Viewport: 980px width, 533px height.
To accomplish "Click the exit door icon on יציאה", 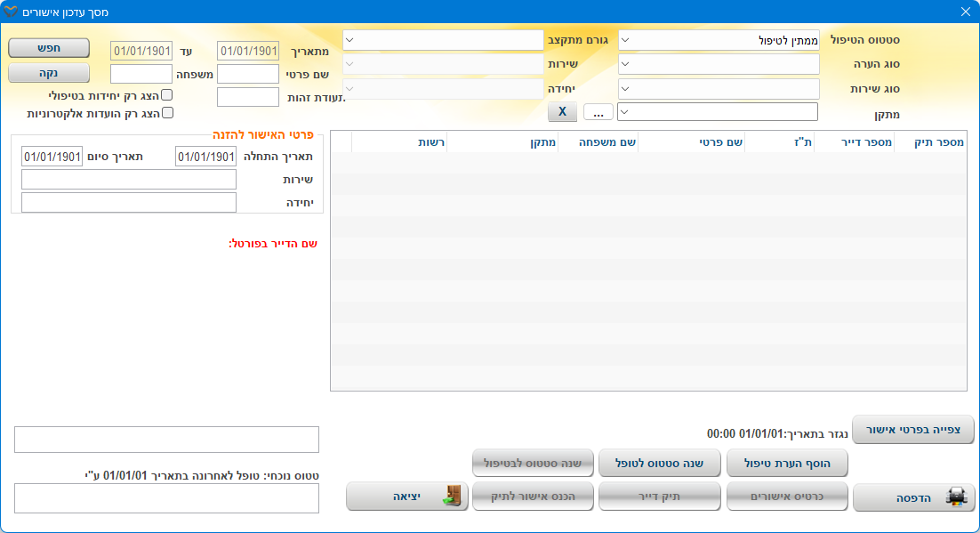I will (453, 497).
